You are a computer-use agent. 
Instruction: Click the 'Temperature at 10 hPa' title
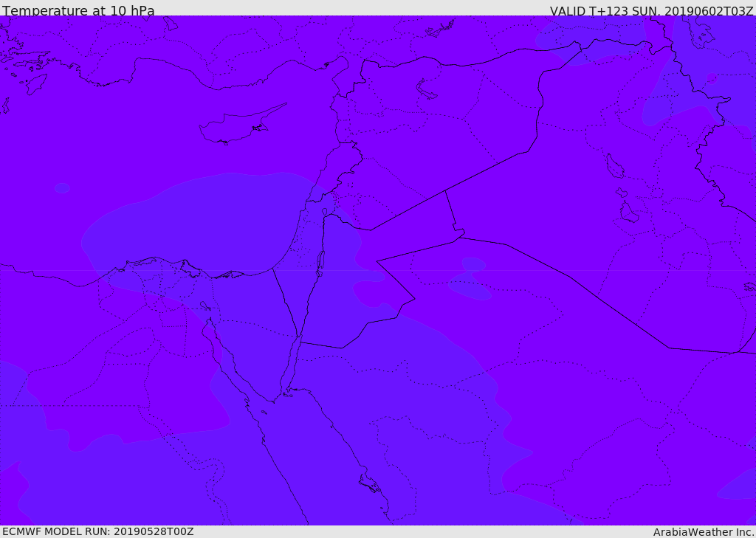78,10
